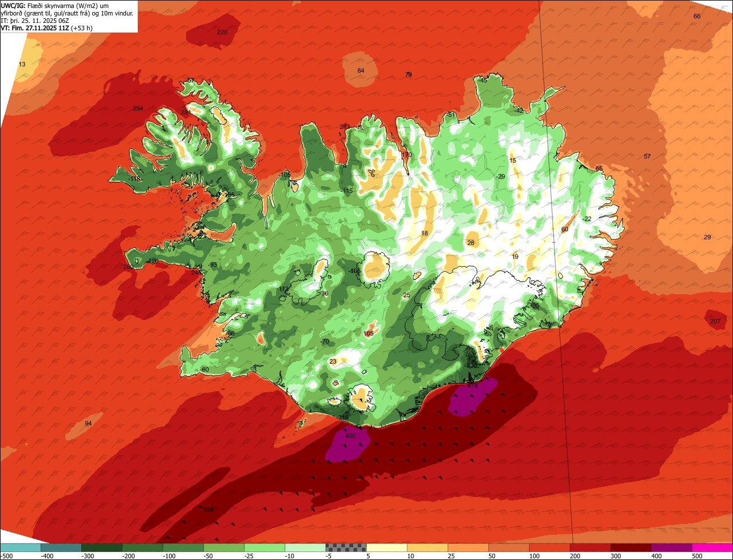Click the red swatch between 200 and 300

(590, 547)
